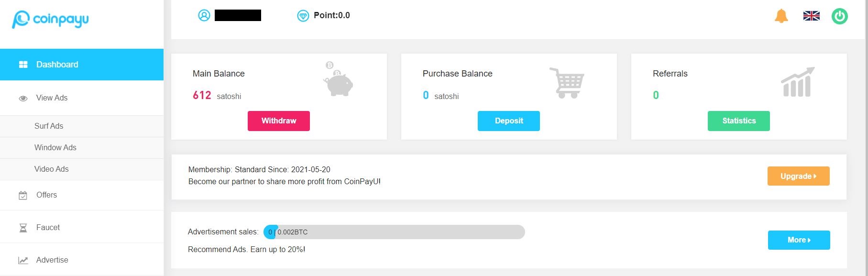868x276 pixels.
Task: Click the coinpayu logo
Action: [50, 19]
